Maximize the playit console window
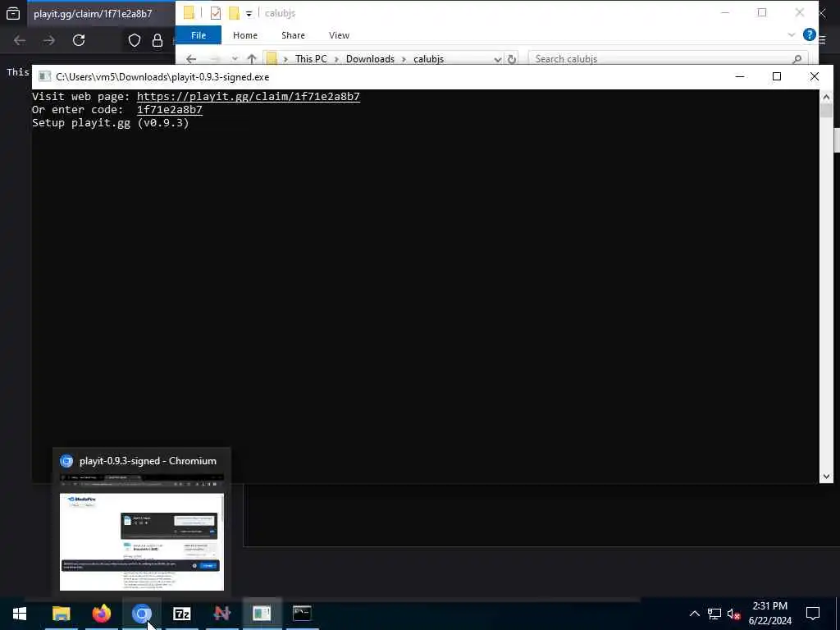 777,76
